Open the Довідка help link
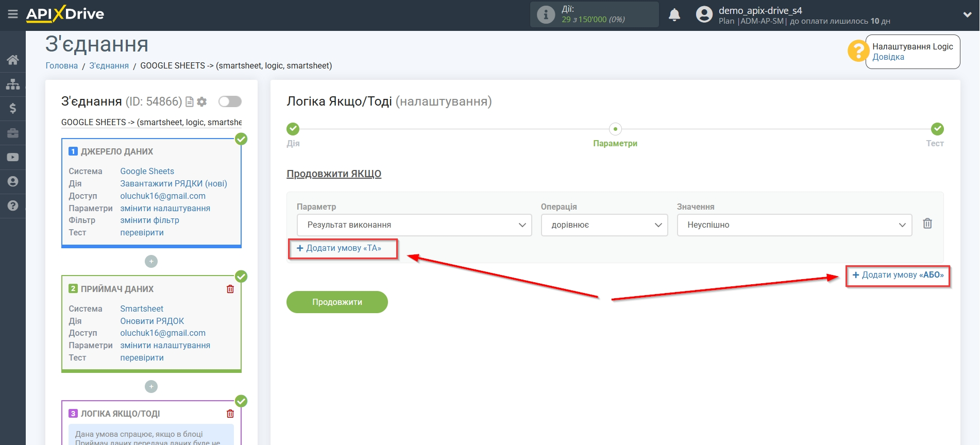 point(888,57)
